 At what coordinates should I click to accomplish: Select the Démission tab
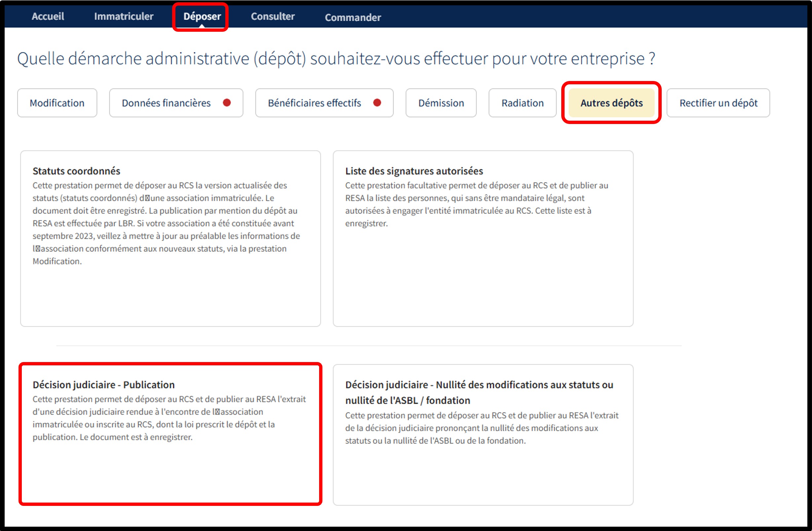pyautogui.click(x=441, y=103)
